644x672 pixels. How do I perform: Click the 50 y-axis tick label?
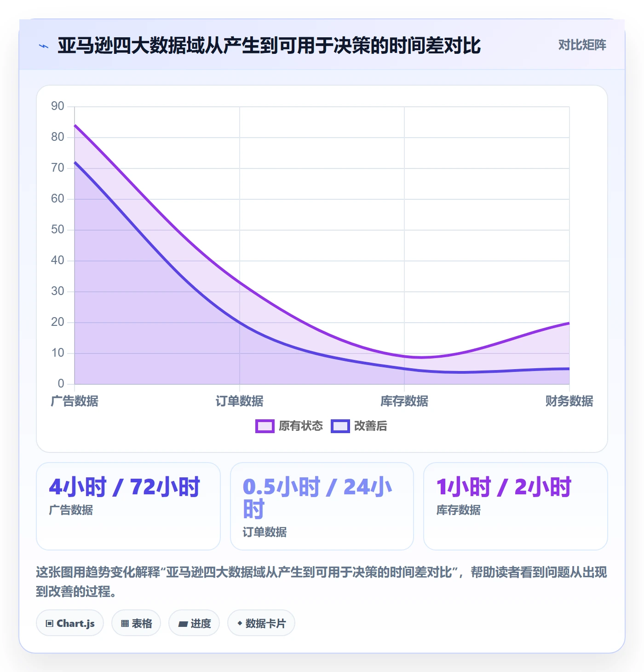coord(57,230)
